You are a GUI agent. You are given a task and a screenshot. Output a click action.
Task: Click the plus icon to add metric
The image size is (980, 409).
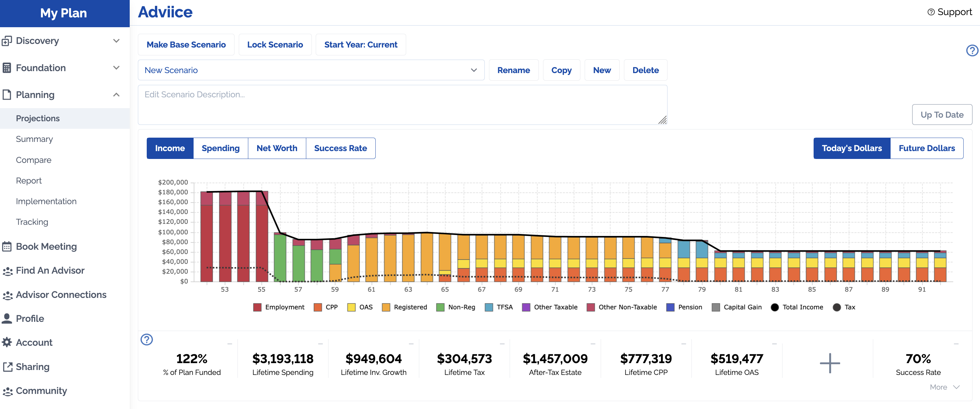click(829, 363)
